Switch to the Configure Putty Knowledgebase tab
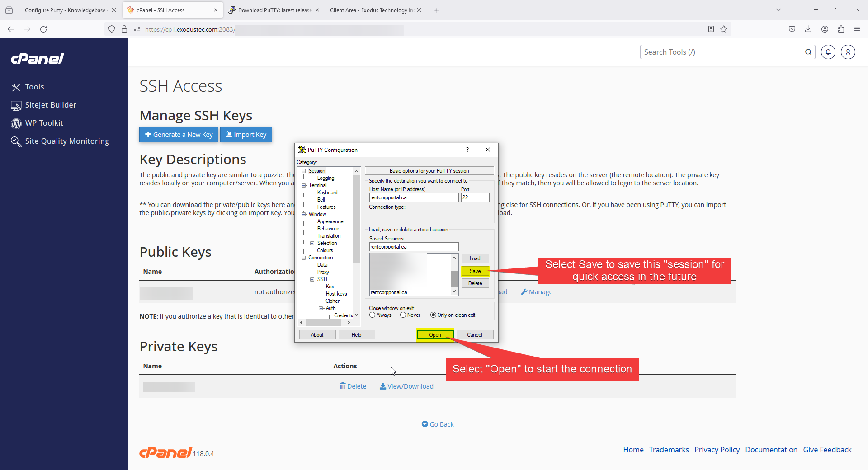868x470 pixels. tap(65, 10)
